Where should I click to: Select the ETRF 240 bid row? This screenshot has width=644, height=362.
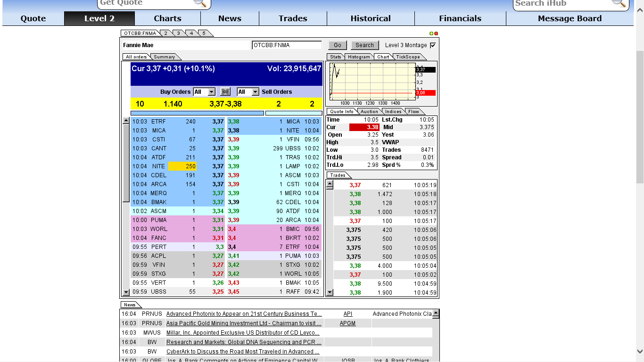click(179, 122)
